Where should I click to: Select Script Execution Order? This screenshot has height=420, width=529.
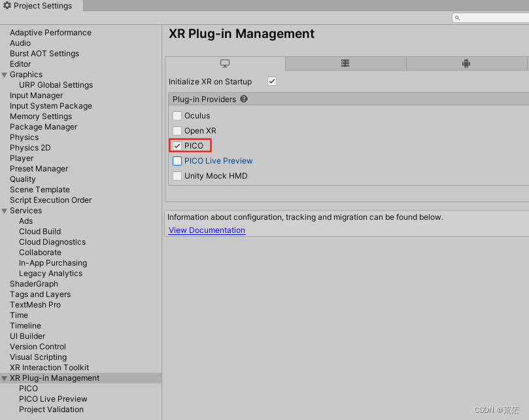[51, 200]
